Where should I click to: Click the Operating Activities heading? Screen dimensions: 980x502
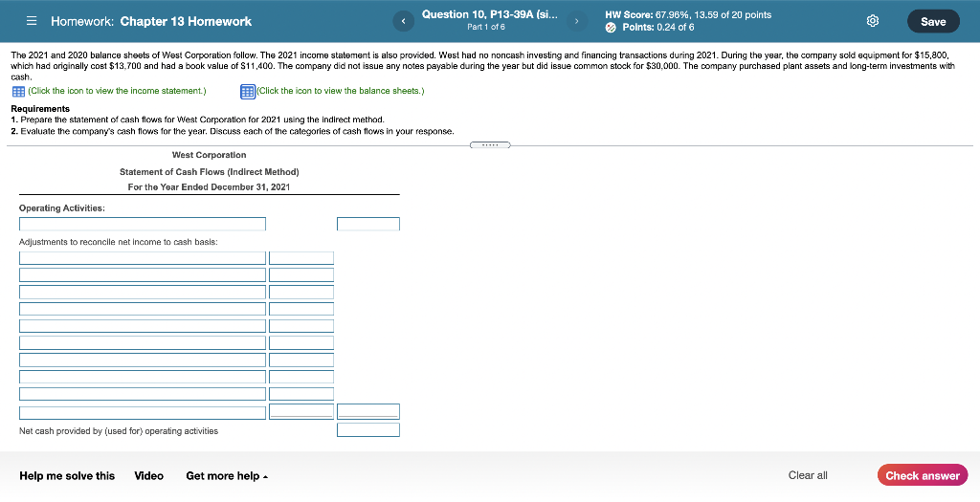(62, 208)
